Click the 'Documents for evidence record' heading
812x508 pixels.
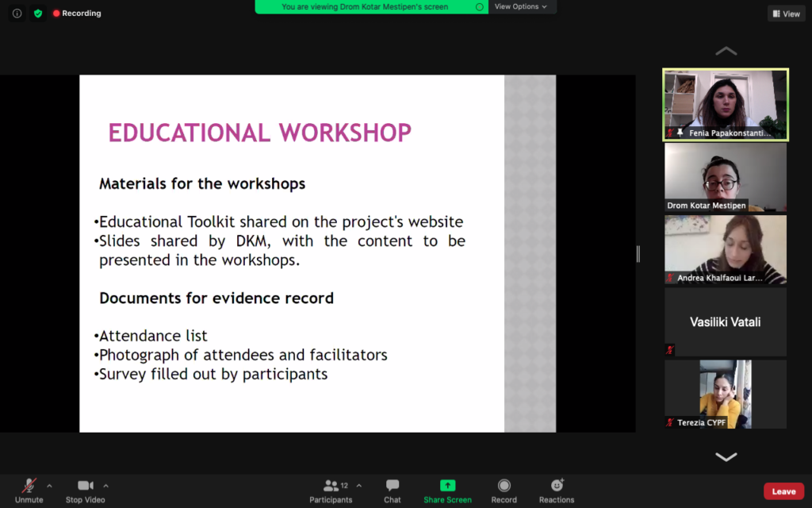point(216,298)
